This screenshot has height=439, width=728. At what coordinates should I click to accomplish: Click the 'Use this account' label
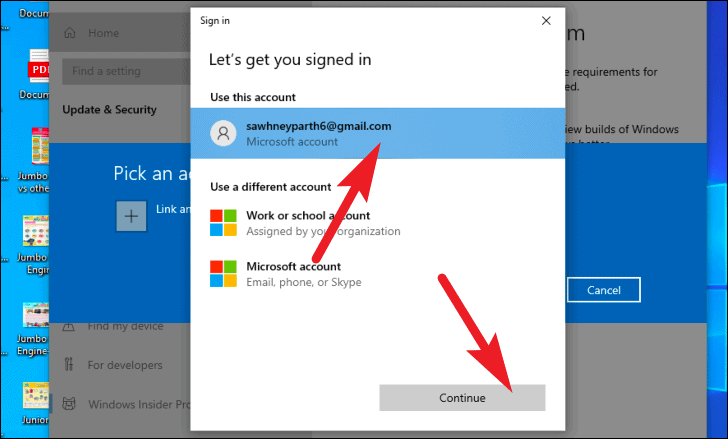click(253, 97)
